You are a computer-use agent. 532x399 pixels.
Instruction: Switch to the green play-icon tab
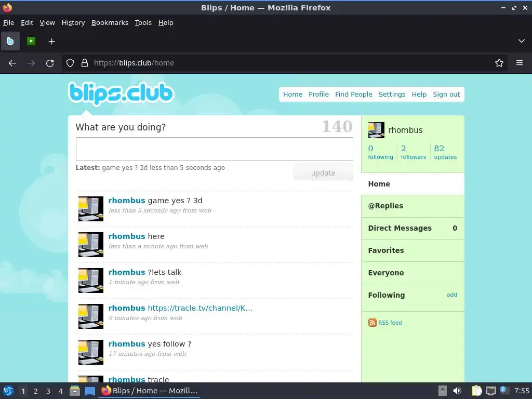(x=31, y=41)
